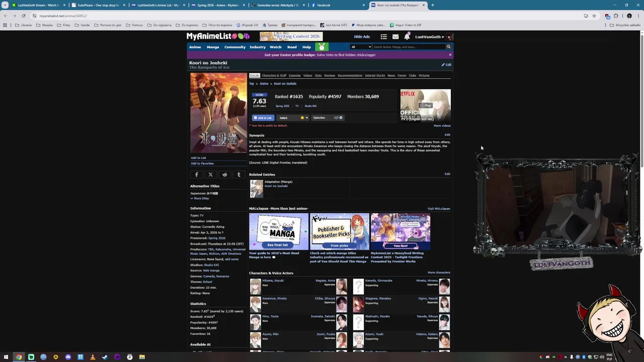This screenshot has height=362, width=644.
Task: Visit MALxJapan link
Action: [x=439, y=209]
